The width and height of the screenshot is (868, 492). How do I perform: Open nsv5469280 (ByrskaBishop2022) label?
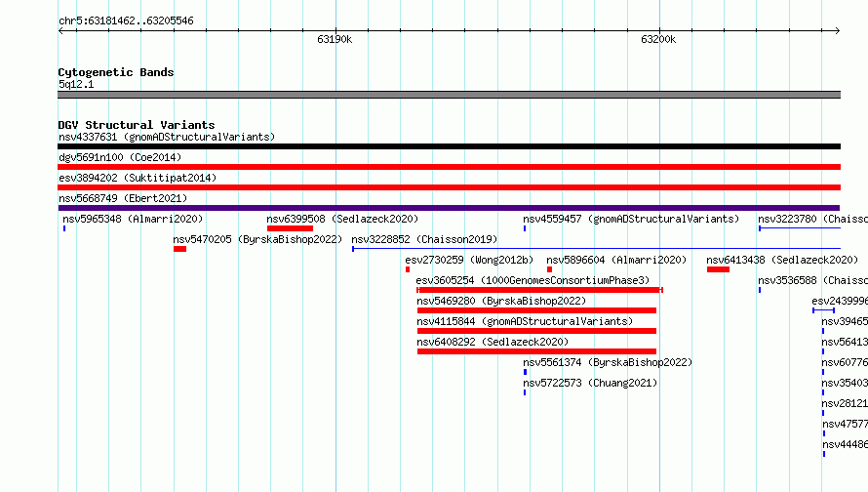[501, 301]
